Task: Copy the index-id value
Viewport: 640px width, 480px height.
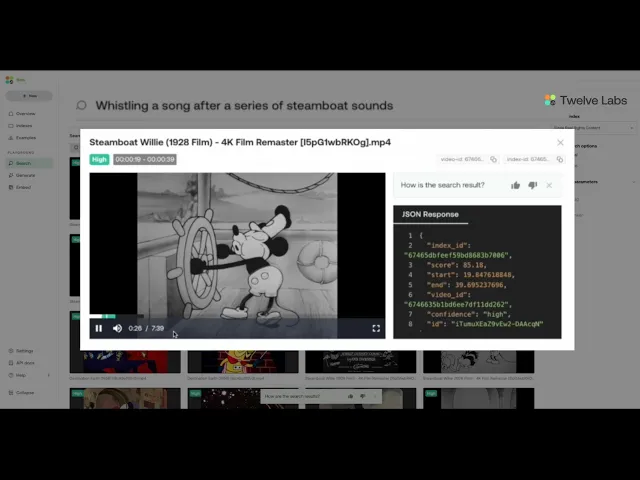Action: [x=560, y=159]
